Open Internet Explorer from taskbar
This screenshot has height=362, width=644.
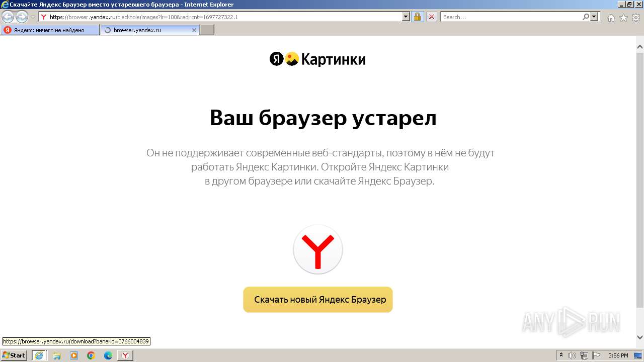[39, 355]
